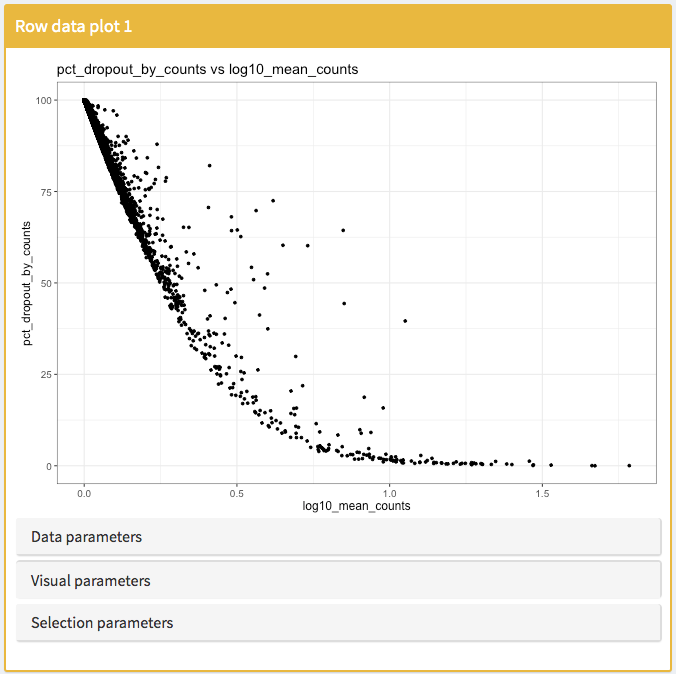Click the 1.0 tick label on x-axis

point(389,493)
